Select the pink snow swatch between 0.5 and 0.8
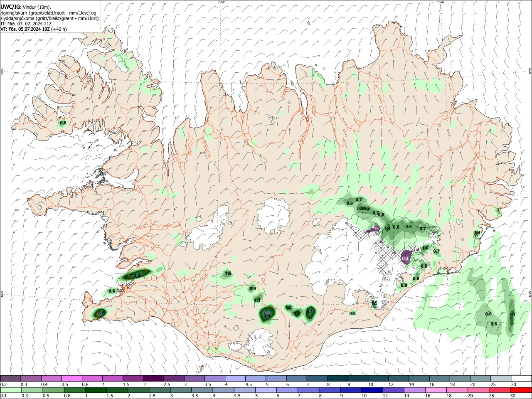This screenshot has width=532, height=399. (x=72, y=378)
